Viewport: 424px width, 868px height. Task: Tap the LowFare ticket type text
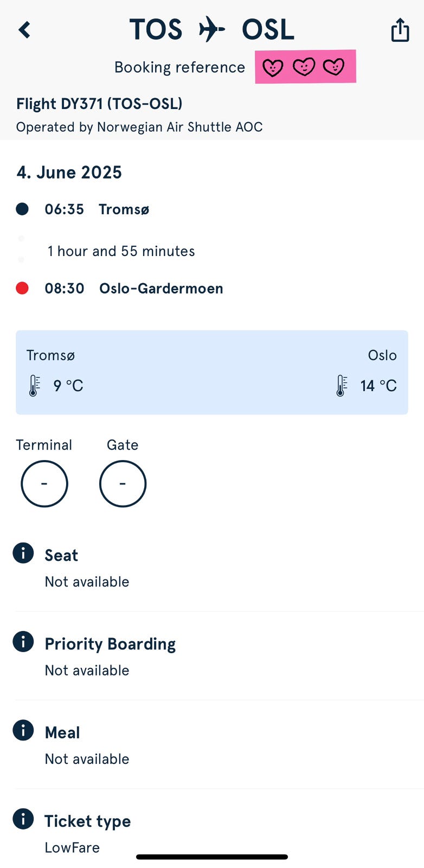72,847
